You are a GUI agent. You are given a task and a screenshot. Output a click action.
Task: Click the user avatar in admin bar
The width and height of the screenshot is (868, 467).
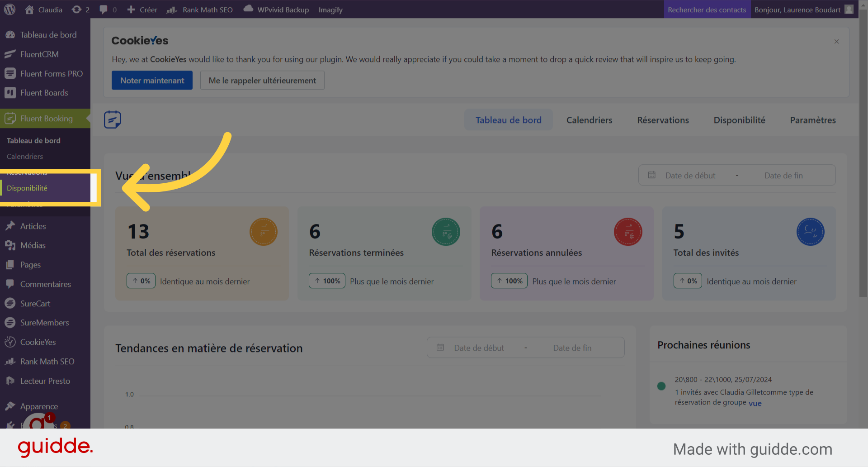click(x=849, y=10)
